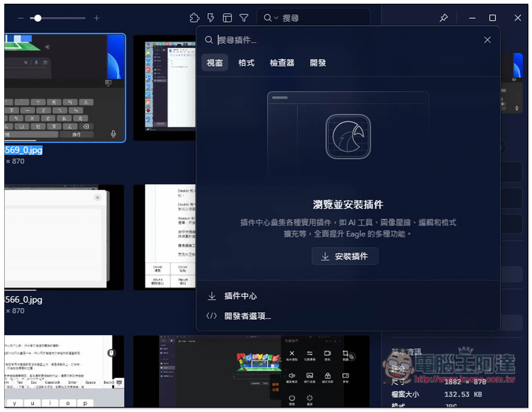The width and height of the screenshot is (532, 412).
Task: Click the download icon beside 插件中心
Action: [212, 296]
